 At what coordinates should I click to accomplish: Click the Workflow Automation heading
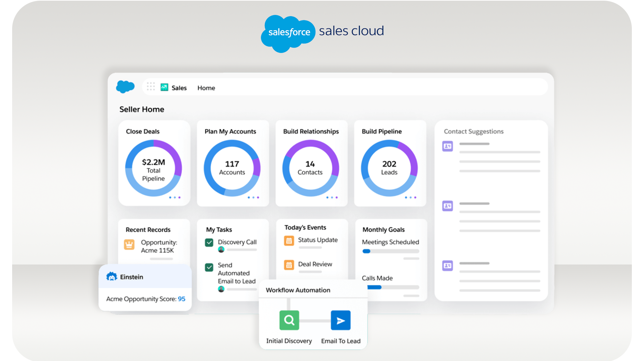(298, 290)
